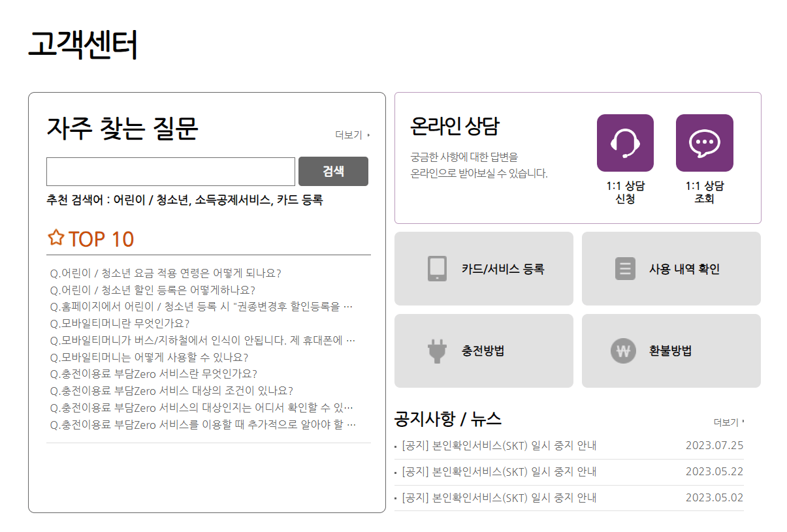Select the 1:1 상담 신청 label
Viewport: 787px width, 532px height.
[x=625, y=192]
